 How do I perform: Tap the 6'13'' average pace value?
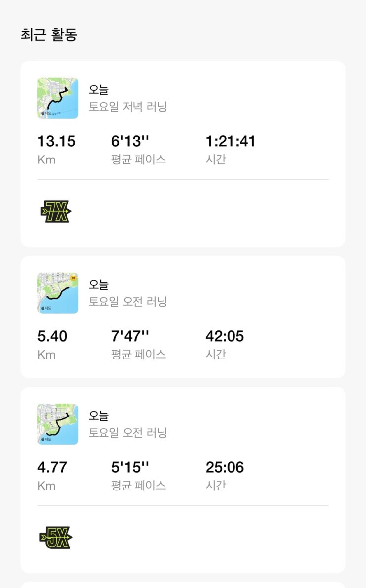tap(130, 142)
